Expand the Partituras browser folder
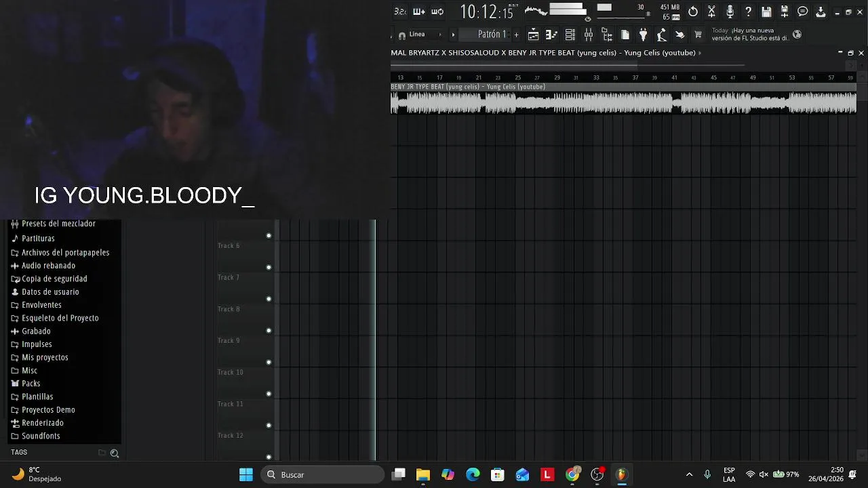 tap(33, 239)
